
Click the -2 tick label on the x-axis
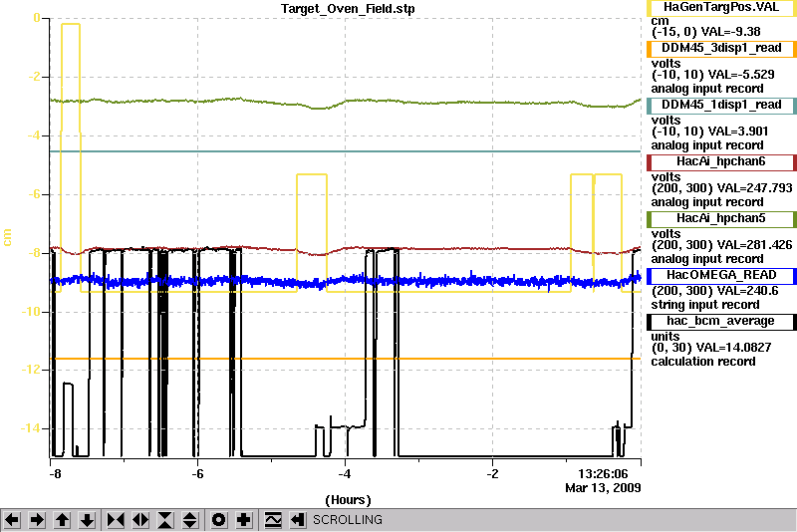point(492,474)
